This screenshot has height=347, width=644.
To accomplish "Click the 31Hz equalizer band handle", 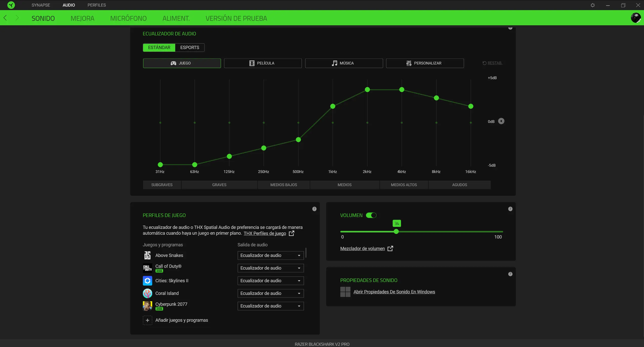I will point(160,165).
